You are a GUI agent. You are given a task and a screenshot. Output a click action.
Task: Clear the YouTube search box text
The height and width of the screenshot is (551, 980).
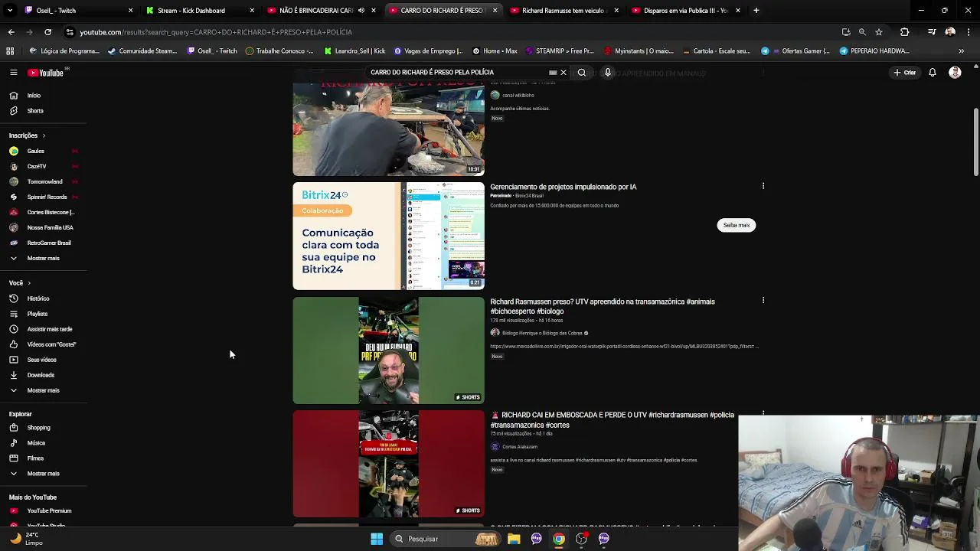[563, 73]
